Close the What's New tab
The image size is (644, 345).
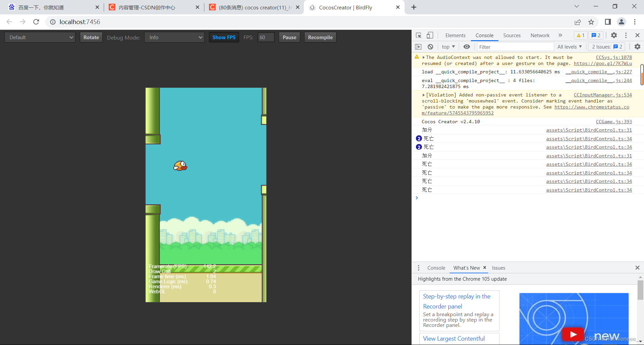[485, 267]
